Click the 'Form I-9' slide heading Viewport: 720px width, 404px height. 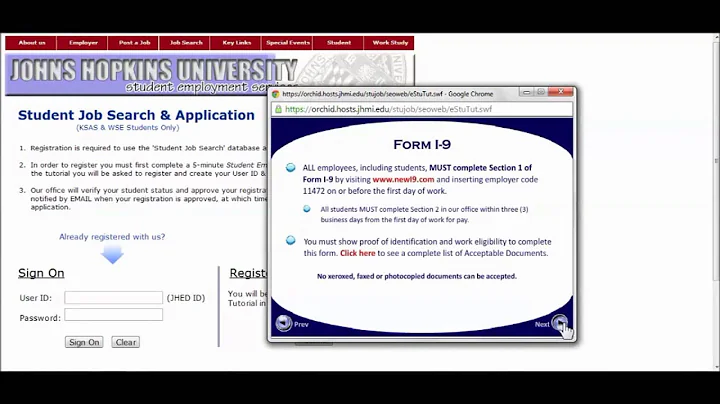coord(422,145)
